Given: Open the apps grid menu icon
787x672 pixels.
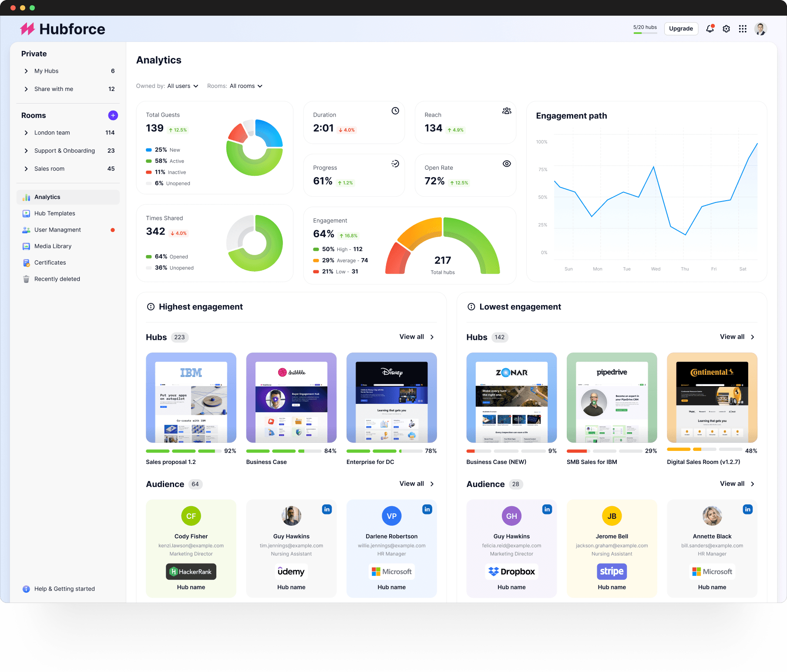Looking at the screenshot, I should pyautogui.click(x=743, y=29).
